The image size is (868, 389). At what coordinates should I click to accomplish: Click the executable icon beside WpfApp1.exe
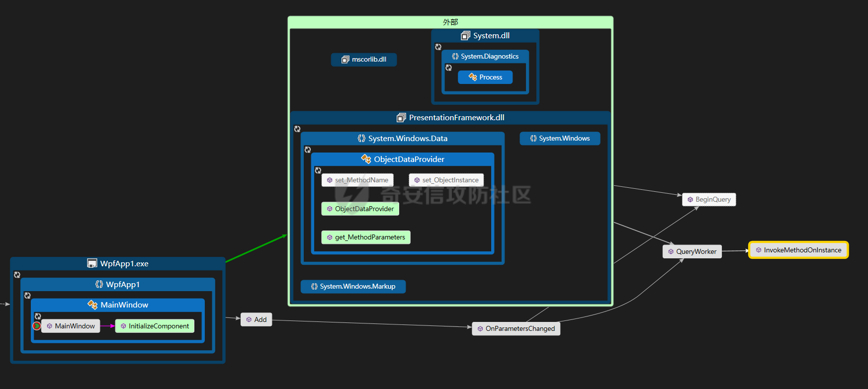(92, 263)
